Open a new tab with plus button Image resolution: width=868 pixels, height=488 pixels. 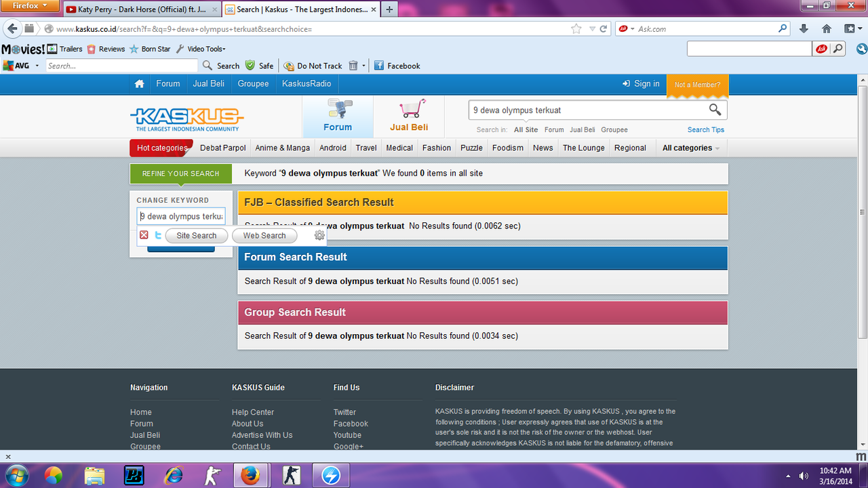click(389, 9)
